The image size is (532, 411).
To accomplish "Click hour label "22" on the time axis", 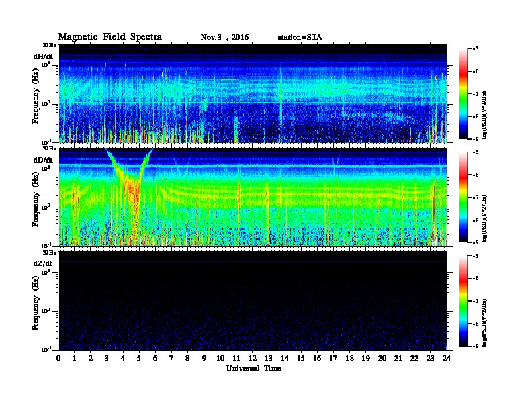I will pyautogui.click(x=414, y=359).
